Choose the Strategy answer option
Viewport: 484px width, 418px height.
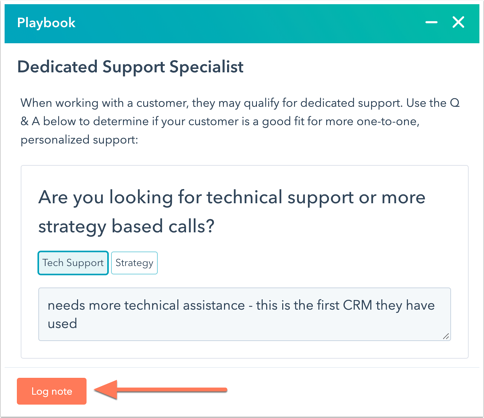tap(134, 263)
